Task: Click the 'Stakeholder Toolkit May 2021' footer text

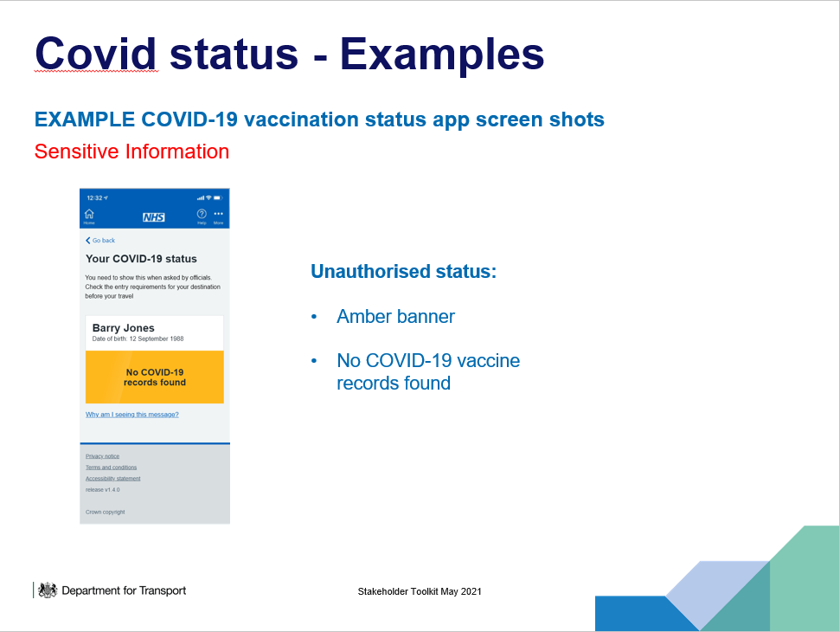Action: click(420, 591)
